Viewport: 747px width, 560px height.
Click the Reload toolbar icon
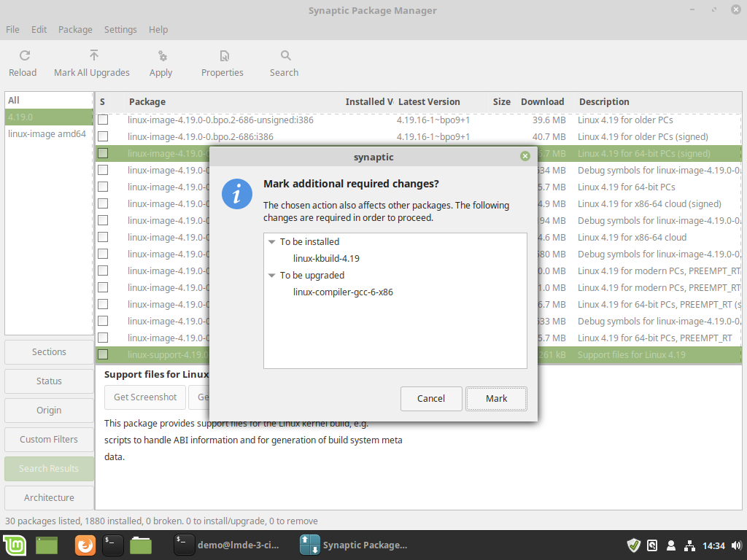(x=25, y=55)
